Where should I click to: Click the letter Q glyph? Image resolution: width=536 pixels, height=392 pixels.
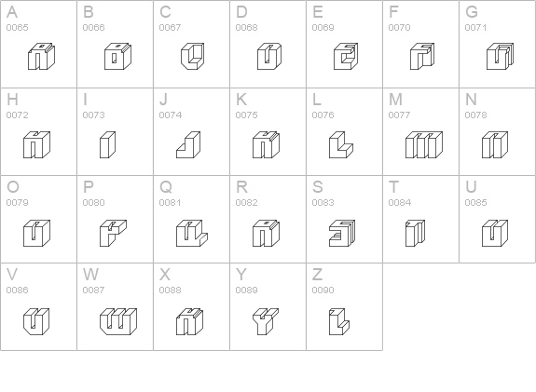click(192, 233)
